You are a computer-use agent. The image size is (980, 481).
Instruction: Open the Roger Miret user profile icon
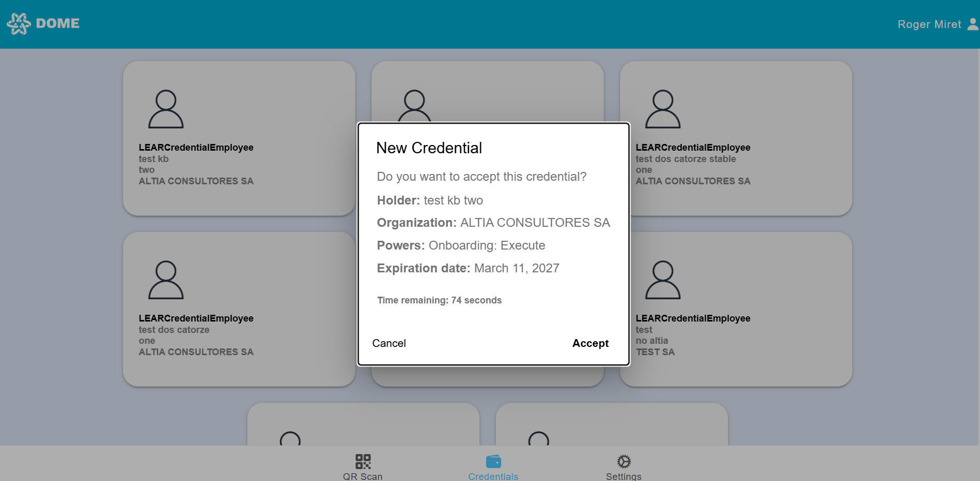click(973, 24)
